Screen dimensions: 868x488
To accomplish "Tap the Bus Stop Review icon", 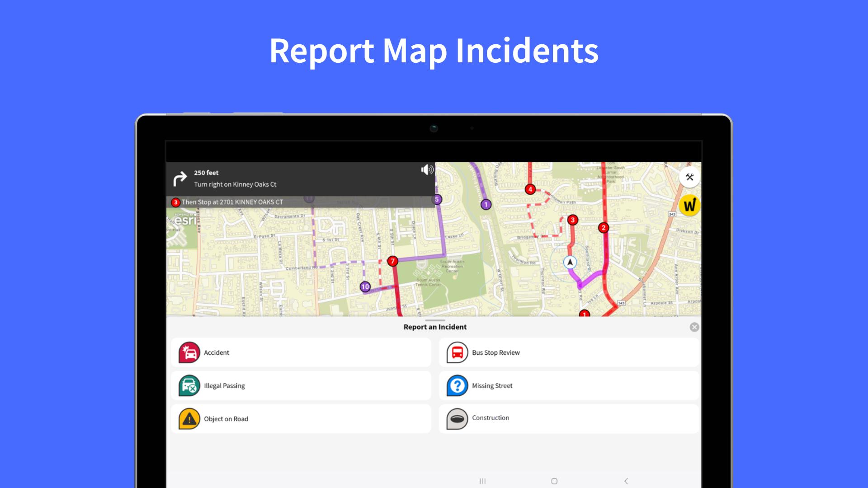I will click(457, 352).
